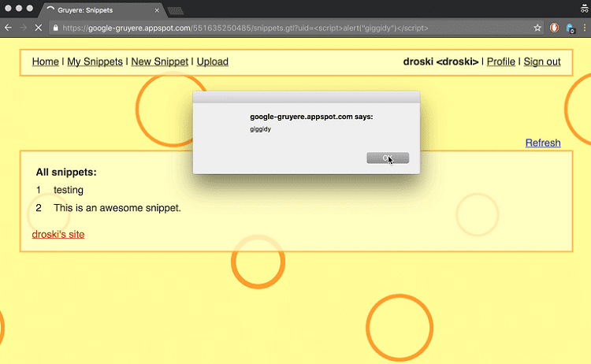Viewport: 591px width, 364px height.
Task: Click the secure padlock icon in address bar
Action: [56, 28]
